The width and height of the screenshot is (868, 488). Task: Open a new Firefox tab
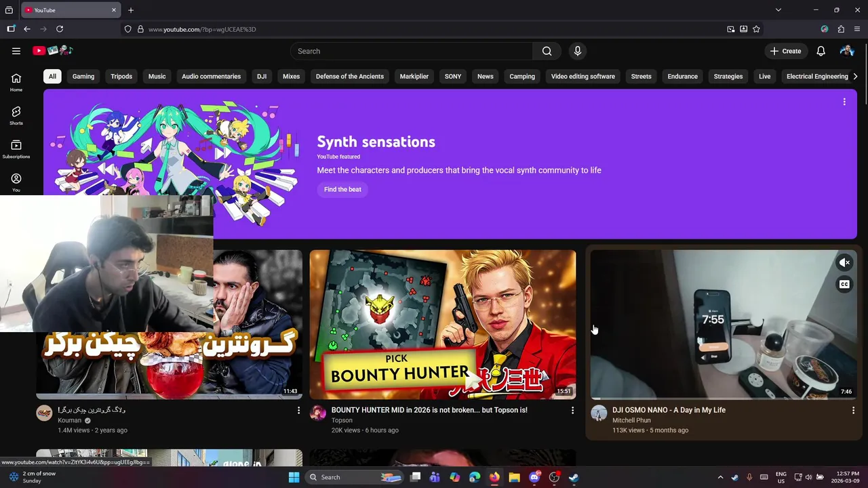click(131, 10)
